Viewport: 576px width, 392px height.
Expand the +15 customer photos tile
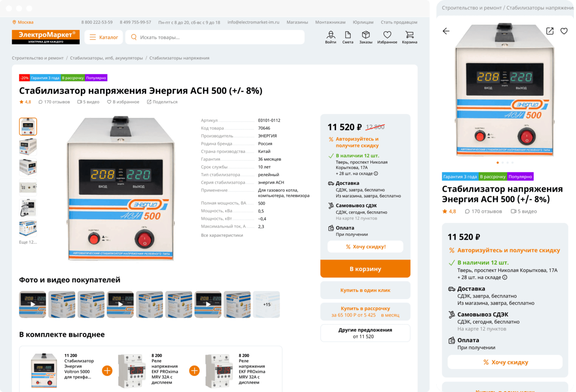tap(267, 304)
